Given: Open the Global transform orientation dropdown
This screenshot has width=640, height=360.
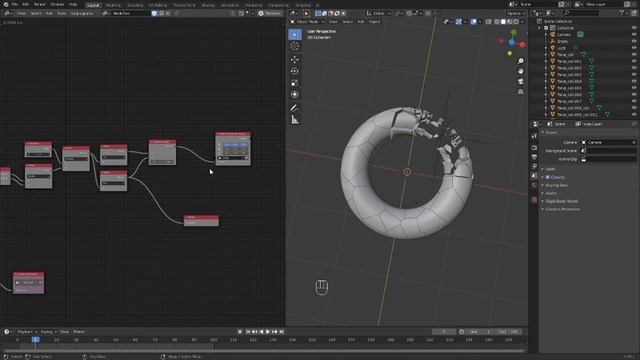Looking at the screenshot, I should tap(379, 13).
